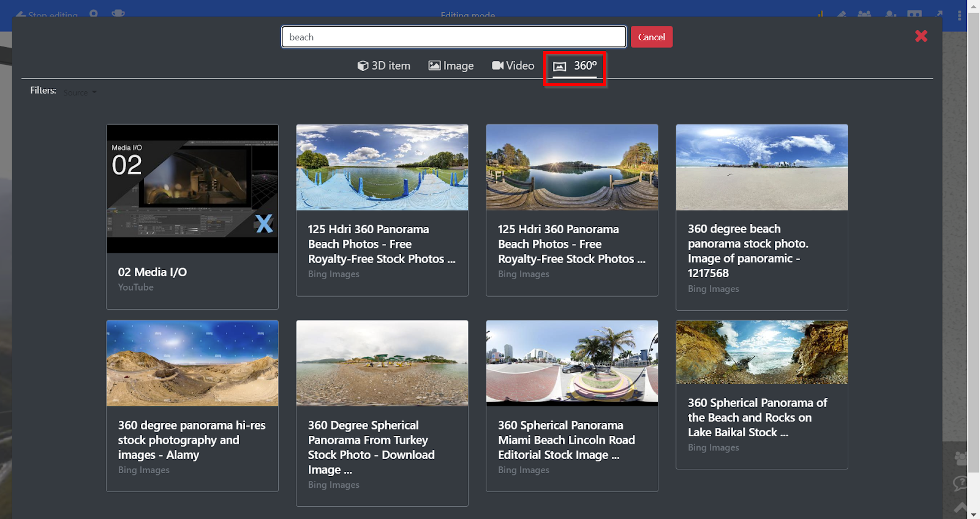
Task: Switch to the Image results tab
Action: pyautogui.click(x=451, y=65)
